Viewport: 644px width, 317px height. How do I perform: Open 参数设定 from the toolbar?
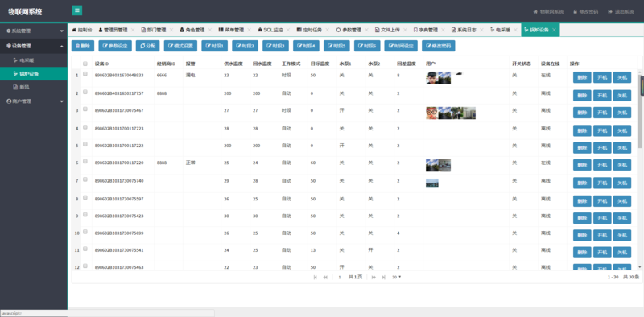coord(115,46)
